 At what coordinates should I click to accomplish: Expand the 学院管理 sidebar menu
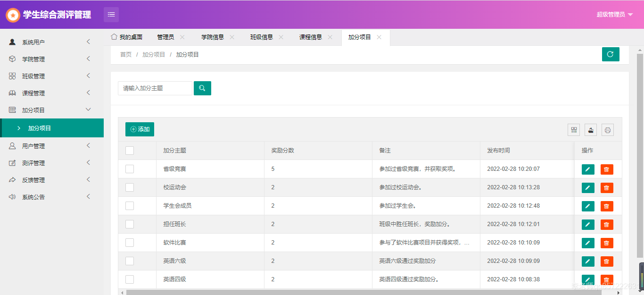click(x=52, y=59)
